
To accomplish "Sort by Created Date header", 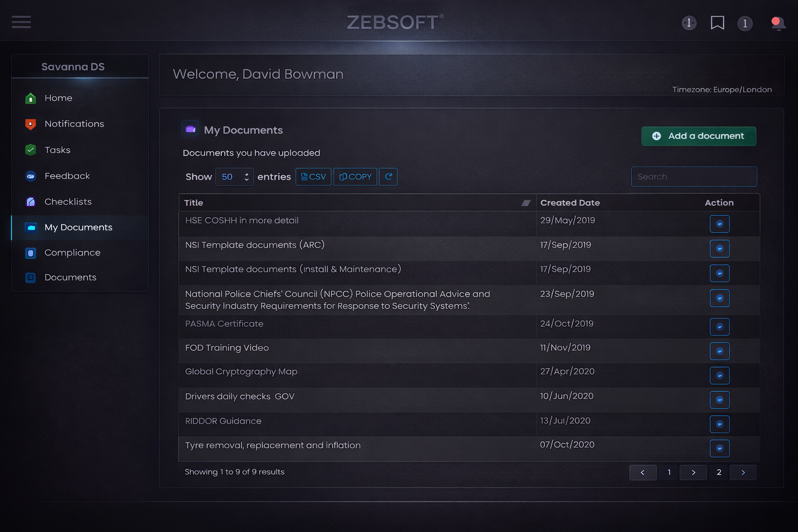I will 570,203.
